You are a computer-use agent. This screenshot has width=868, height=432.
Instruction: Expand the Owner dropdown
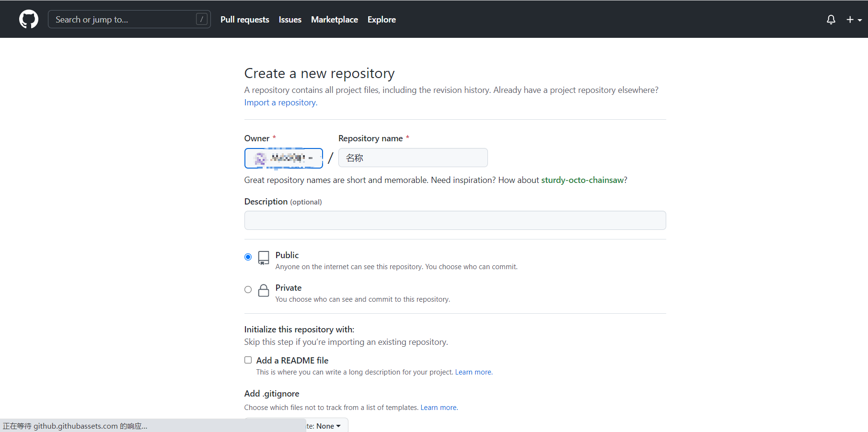point(283,158)
